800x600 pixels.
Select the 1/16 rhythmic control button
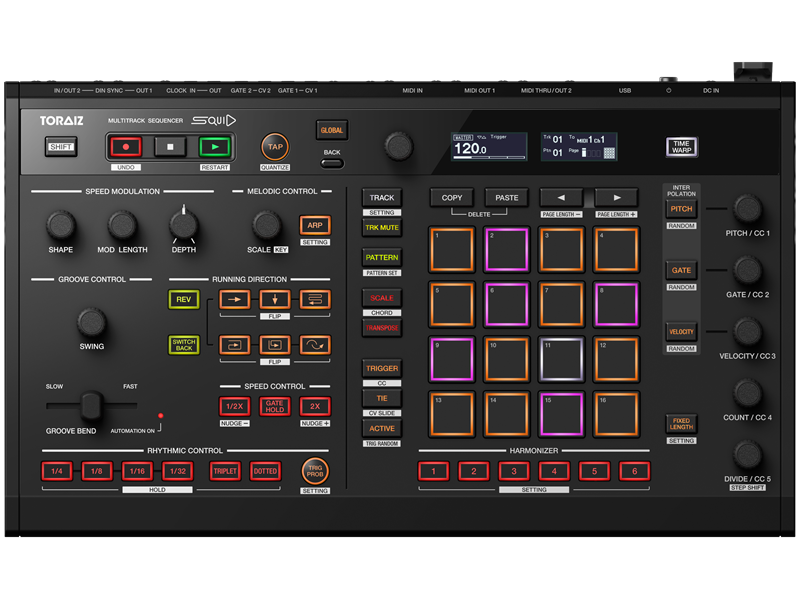click(137, 471)
